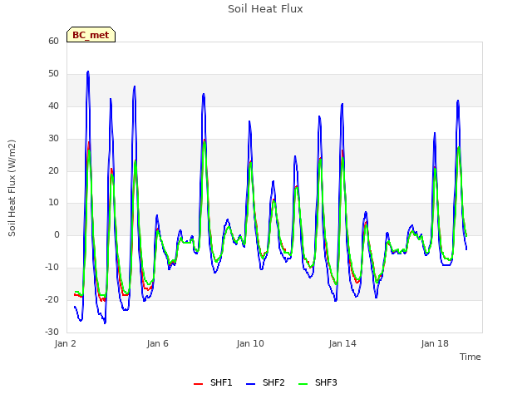Click the '30' y-axis tick label

coord(53,139)
